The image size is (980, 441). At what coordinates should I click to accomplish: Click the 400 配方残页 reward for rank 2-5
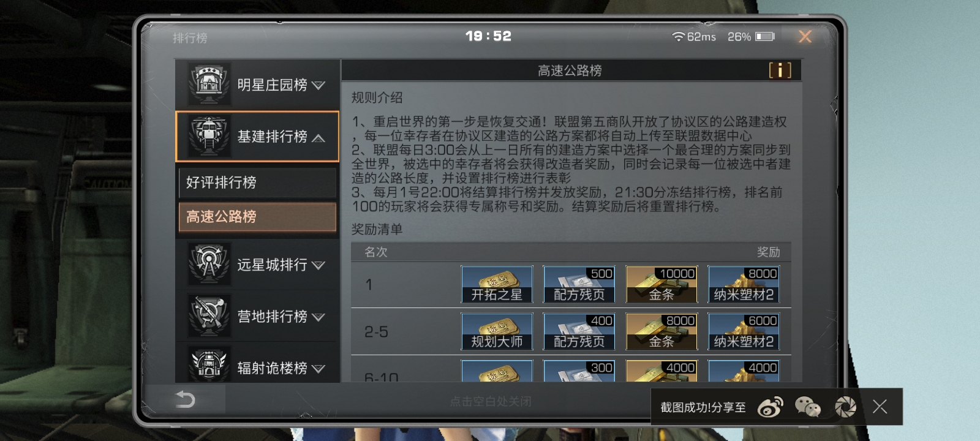[x=579, y=331]
